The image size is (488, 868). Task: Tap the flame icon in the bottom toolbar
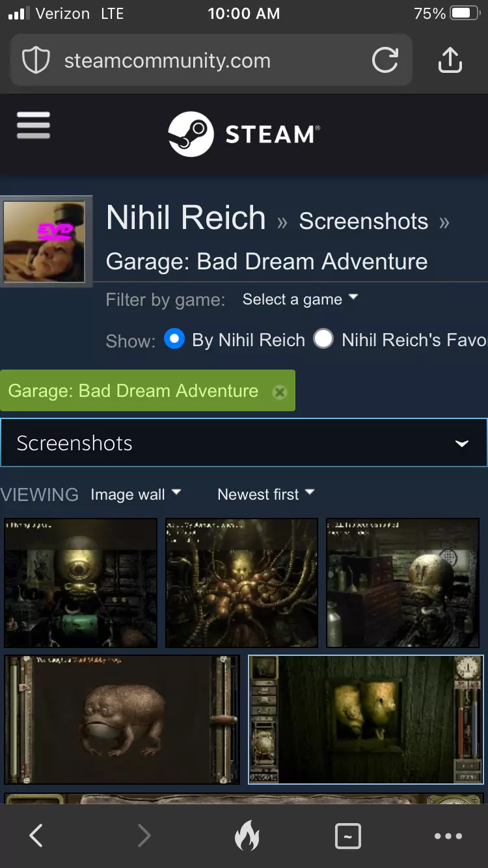coord(247,835)
